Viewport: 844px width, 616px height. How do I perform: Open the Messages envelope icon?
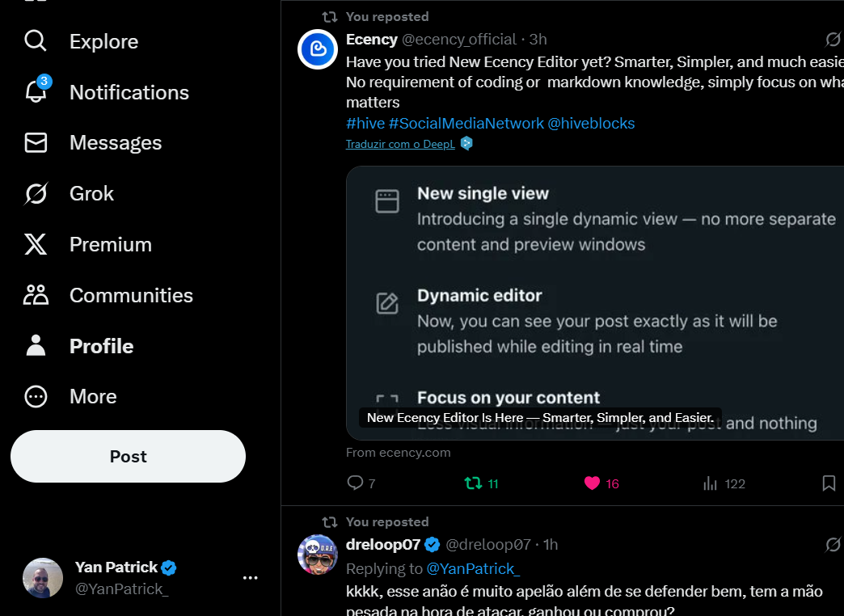(36, 143)
